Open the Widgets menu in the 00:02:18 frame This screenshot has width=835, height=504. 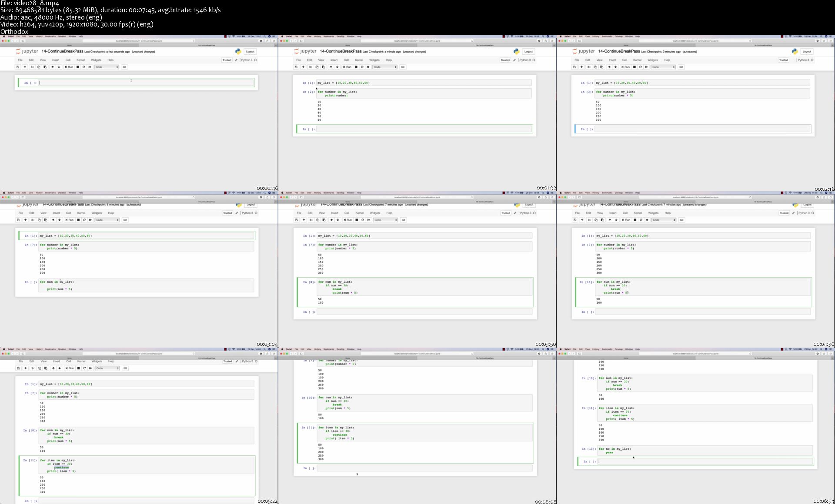click(653, 60)
